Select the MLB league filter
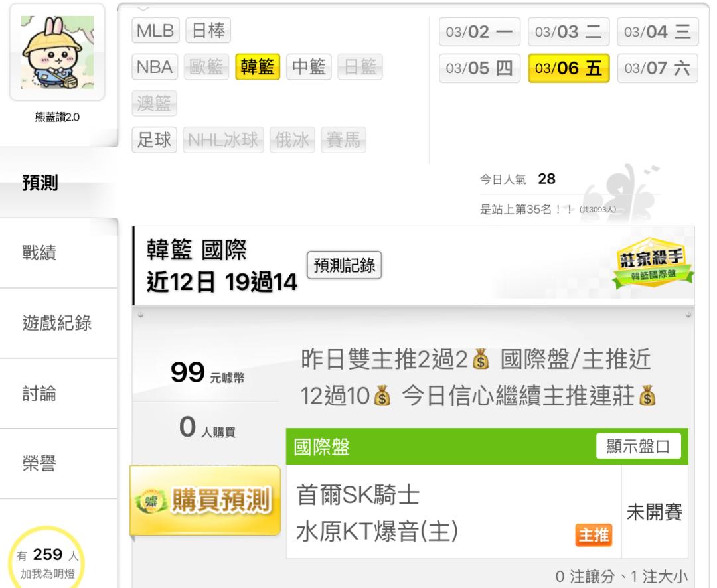717x588 pixels. click(x=155, y=31)
